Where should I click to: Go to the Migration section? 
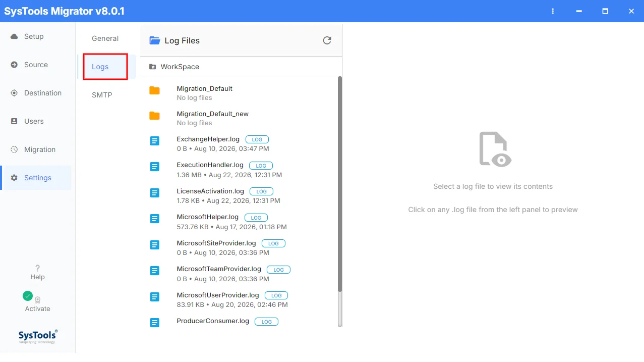tap(40, 149)
